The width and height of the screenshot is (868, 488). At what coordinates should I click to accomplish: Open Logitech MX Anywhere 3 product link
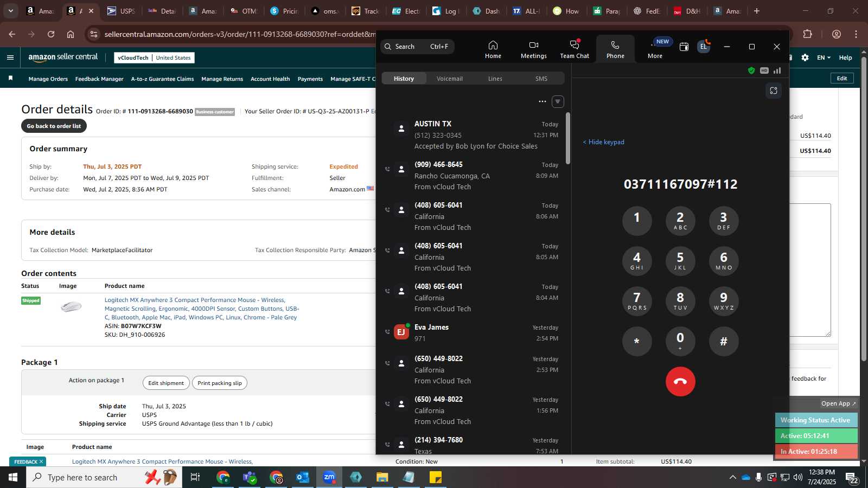[201, 309]
